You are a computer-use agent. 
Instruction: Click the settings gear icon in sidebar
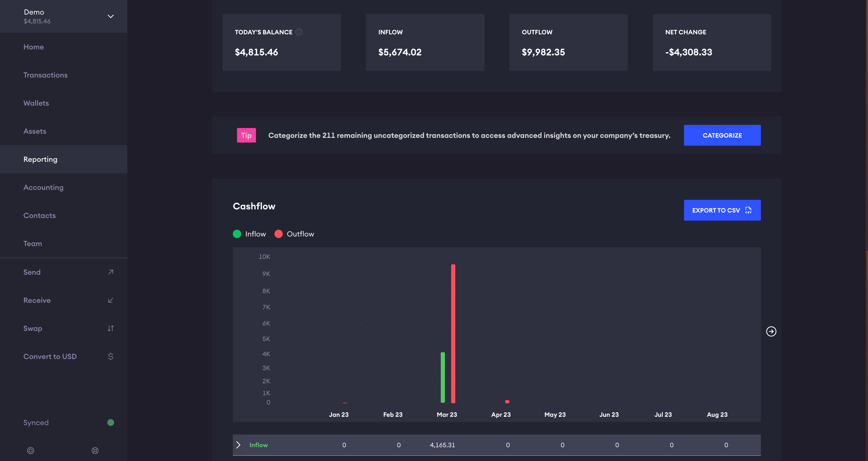(x=31, y=451)
